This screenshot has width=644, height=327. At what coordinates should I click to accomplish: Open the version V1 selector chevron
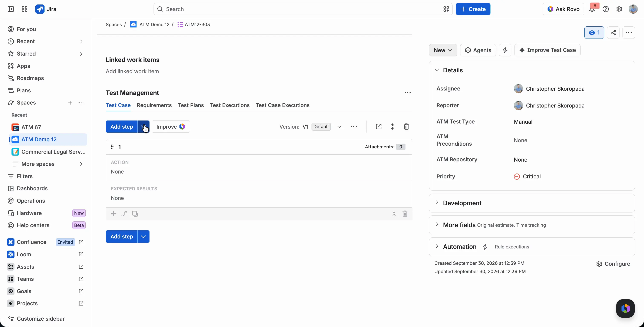(339, 127)
